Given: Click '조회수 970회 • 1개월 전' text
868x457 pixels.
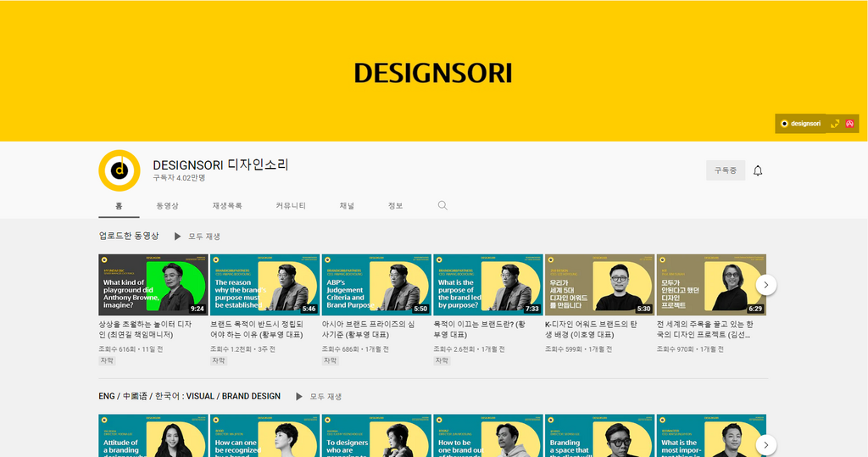Looking at the screenshot, I should (690, 349).
